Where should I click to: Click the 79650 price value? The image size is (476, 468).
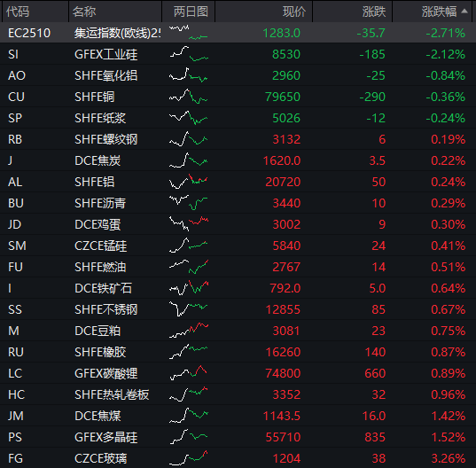tap(283, 97)
